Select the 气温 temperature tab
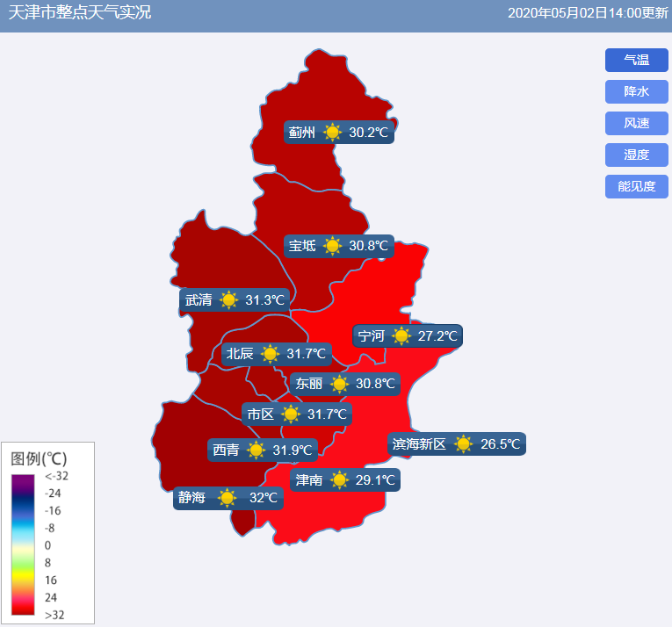 click(x=636, y=61)
